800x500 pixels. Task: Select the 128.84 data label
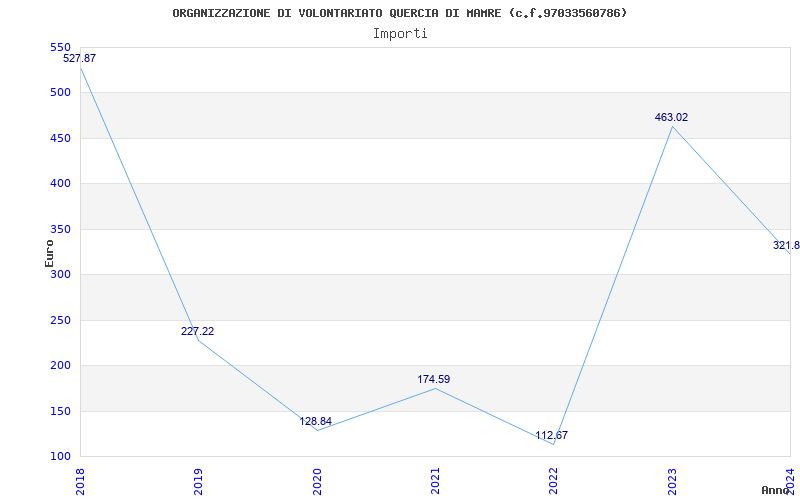tap(315, 421)
